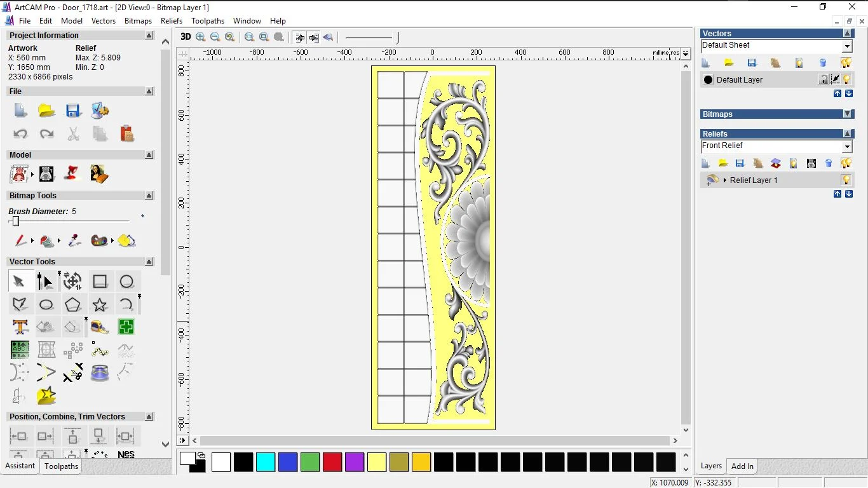Click the Brush Diameter slider handle
The height and width of the screenshot is (488, 868).
tap(16, 221)
